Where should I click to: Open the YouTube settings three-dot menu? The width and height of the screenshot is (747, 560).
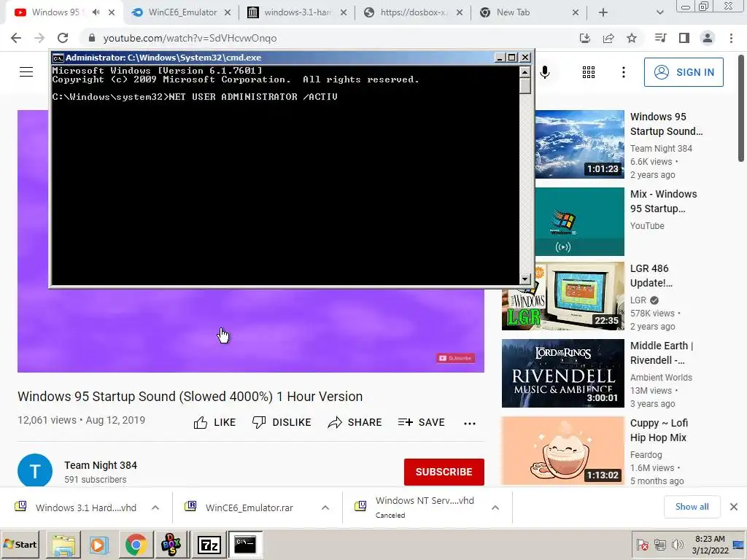coord(624,72)
